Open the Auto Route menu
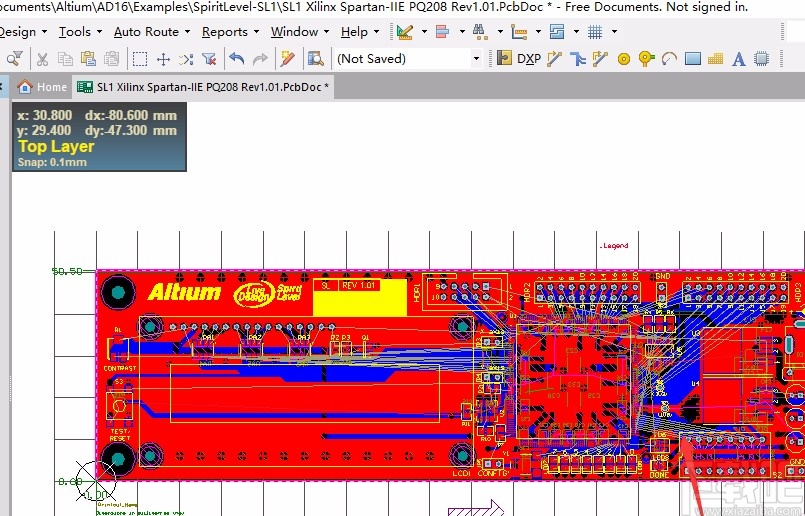805x516 pixels. pos(152,32)
